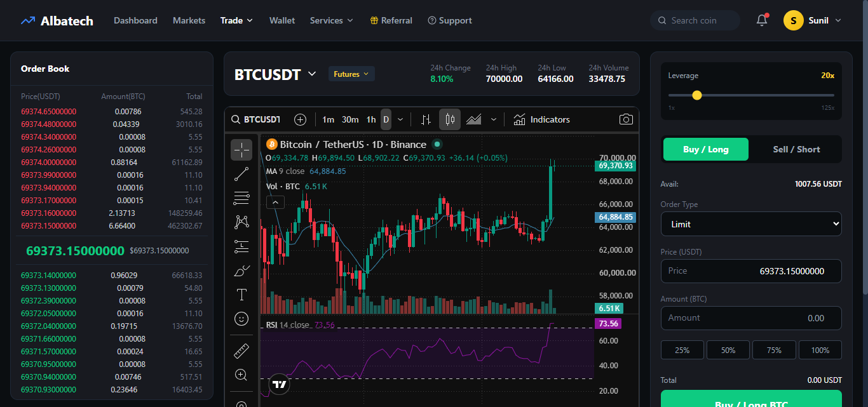Click the 69,370.93 price axis label

pyautogui.click(x=615, y=166)
